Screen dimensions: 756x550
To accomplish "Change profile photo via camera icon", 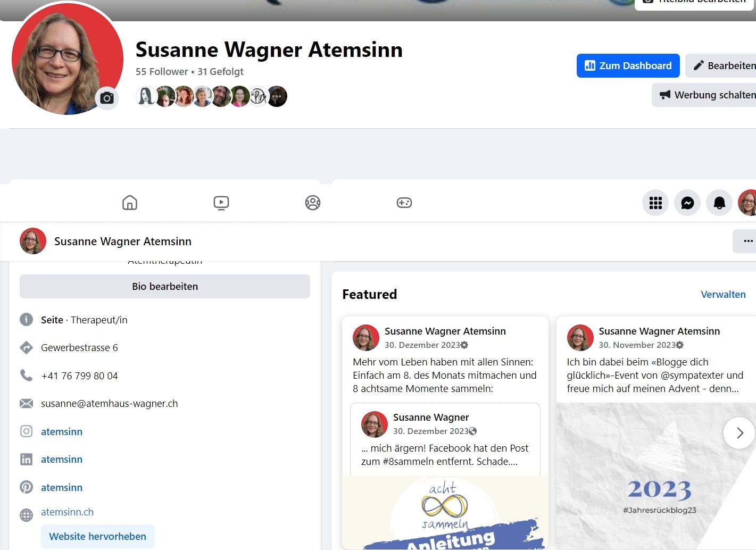I will [107, 98].
